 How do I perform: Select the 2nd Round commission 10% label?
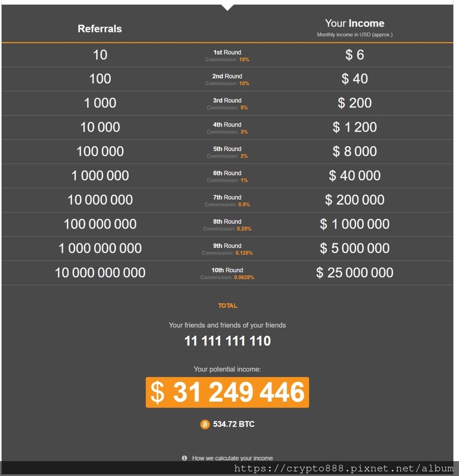[x=227, y=79]
